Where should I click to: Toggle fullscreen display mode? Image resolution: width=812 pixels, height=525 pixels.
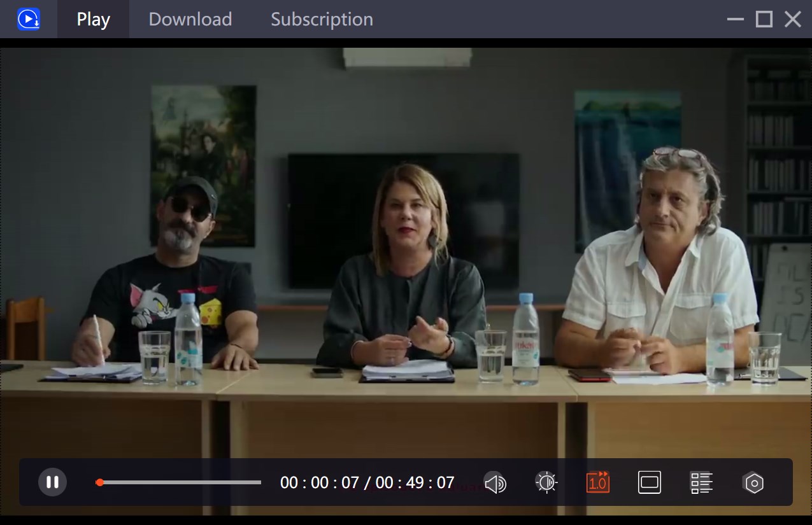click(648, 482)
